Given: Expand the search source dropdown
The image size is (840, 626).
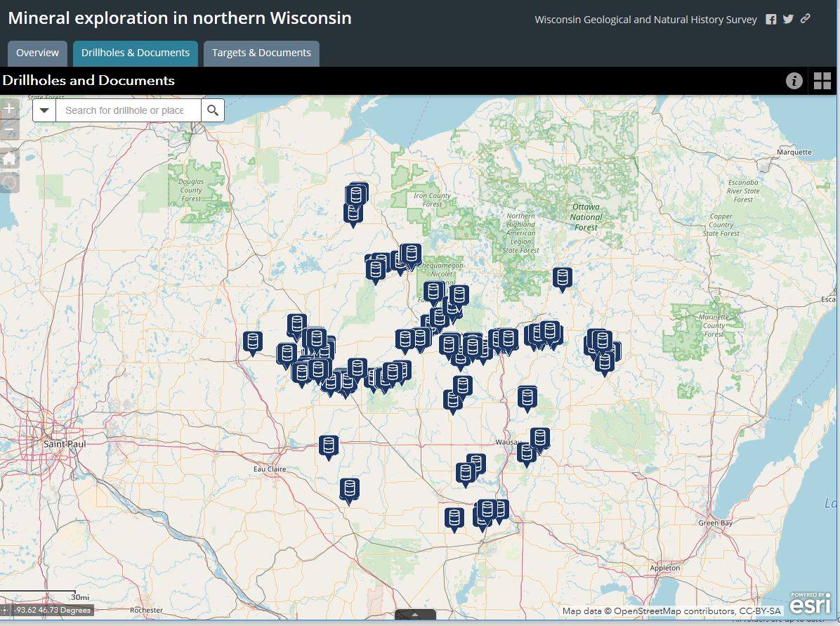Looking at the screenshot, I should 44,110.
